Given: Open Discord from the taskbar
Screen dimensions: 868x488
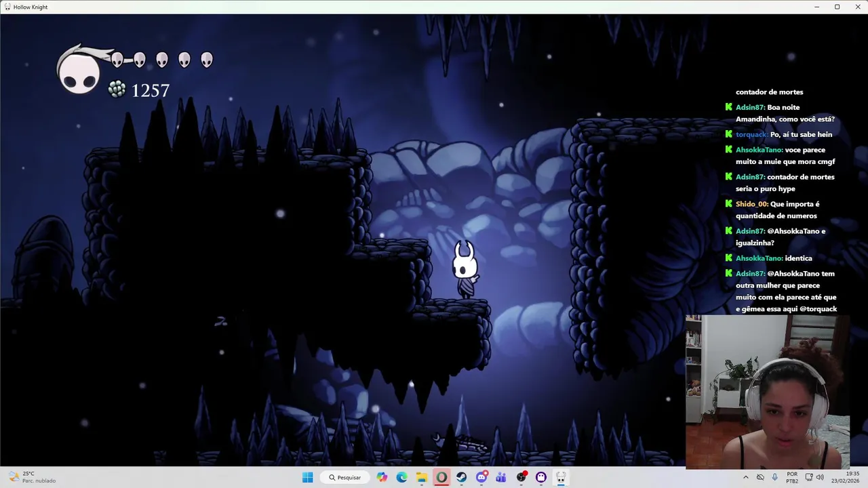Looking at the screenshot, I should tap(481, 477).
